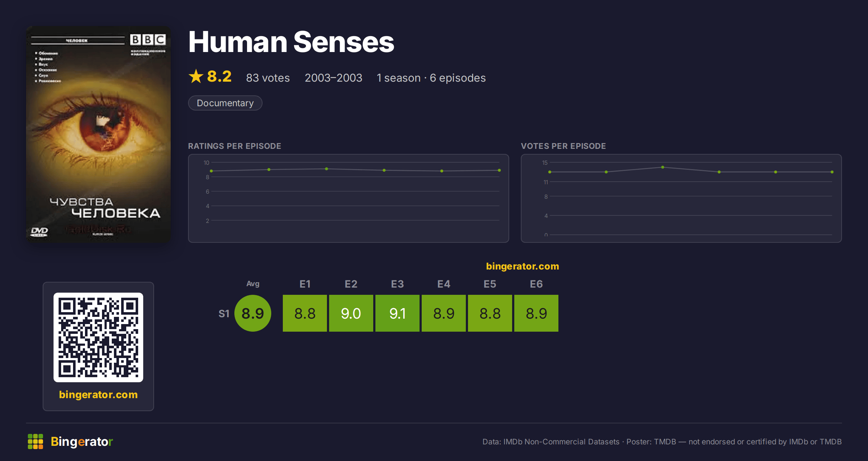Viewport: 868px width, 461px height.
Task: Click the QR code image
Action: click(98, 337)
